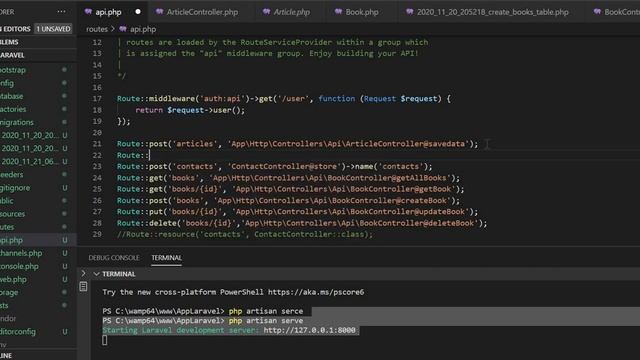Click the terminal instance icon below the arrow
The image size is (640, 360).
click(x=83, y=287)
